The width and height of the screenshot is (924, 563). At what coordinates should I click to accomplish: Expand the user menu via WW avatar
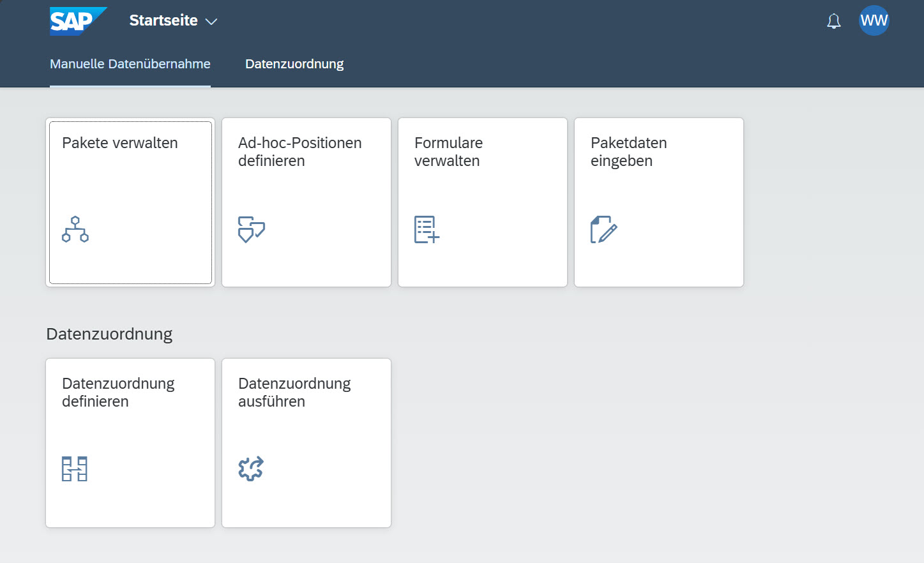point(874,20)
